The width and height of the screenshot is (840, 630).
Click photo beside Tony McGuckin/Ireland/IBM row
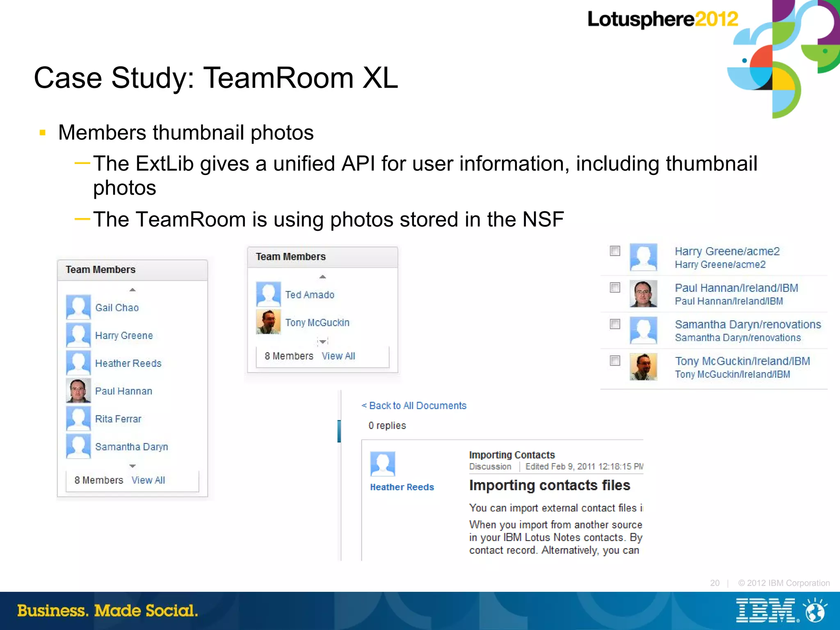(x=644, y=366)
